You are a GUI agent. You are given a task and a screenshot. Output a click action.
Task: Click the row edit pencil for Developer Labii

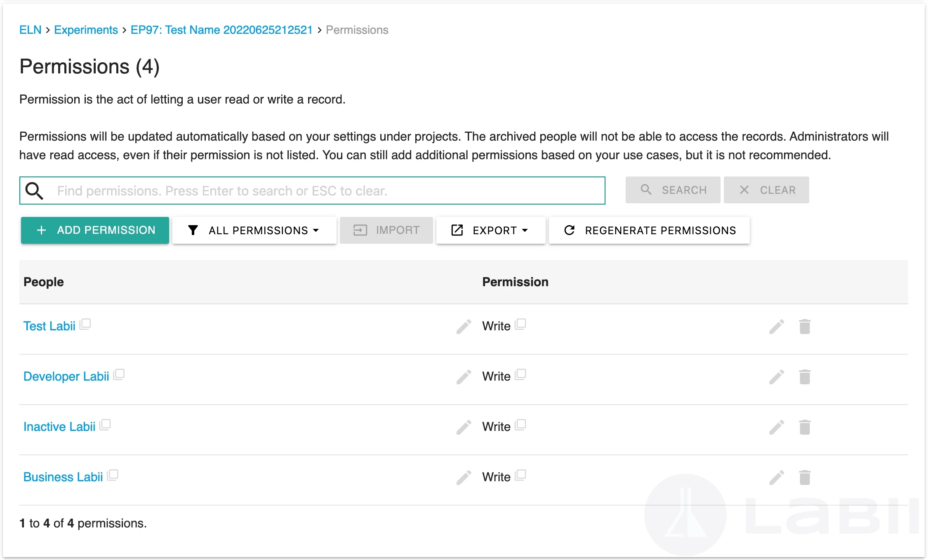(776, 377)
